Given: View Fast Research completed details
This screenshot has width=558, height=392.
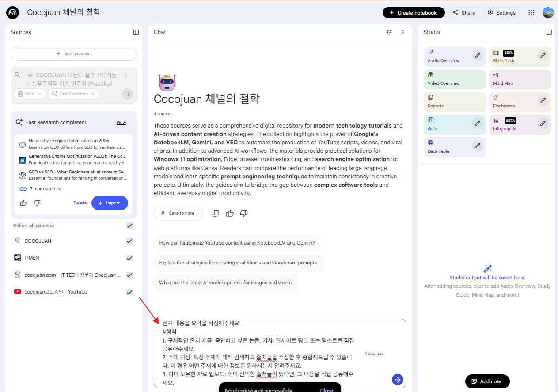Looking at the screenshot, I should (x=121, y=123).
